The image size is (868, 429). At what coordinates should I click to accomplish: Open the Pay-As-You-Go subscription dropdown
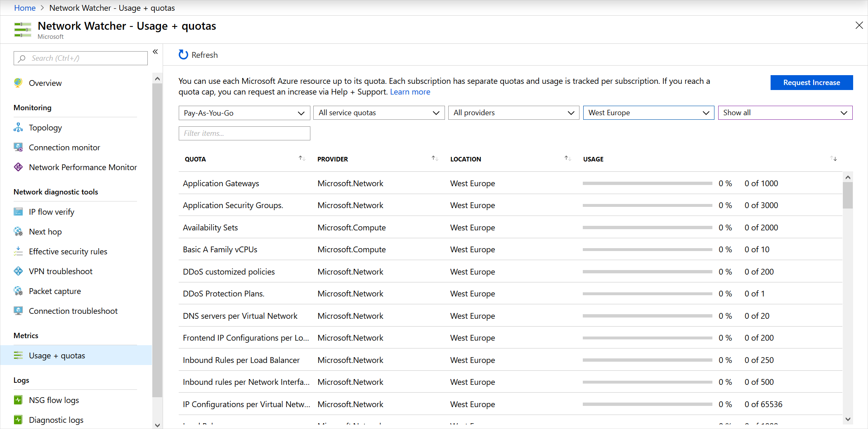[x=244, y=113]
